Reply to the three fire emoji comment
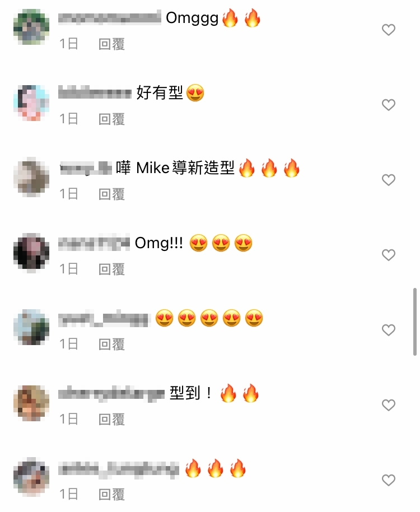Viewport: 420px width, 512px height. (111, 495)
